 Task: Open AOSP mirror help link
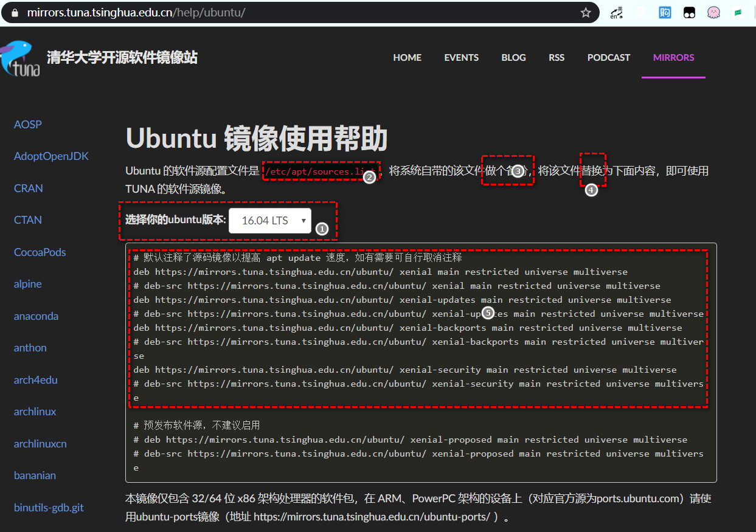[x=28, y=125]
